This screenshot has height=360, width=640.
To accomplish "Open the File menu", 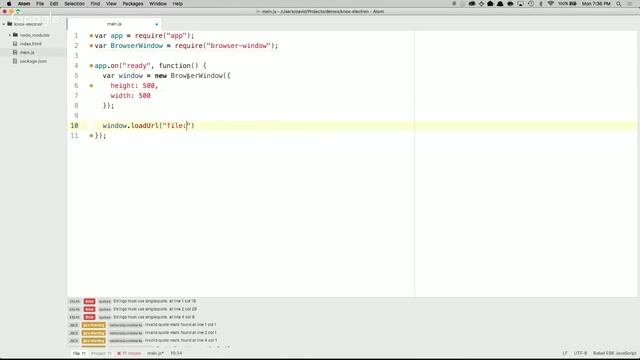I will tap(40, 4).
